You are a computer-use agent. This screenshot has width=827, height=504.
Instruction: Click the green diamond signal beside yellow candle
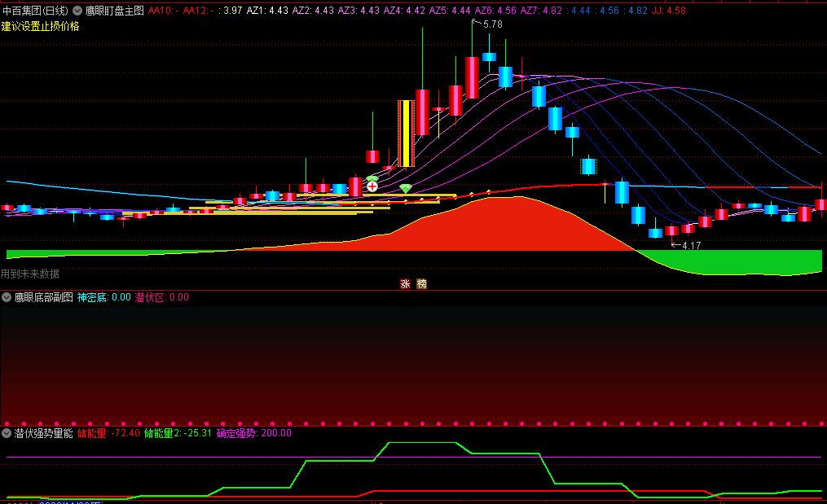point(406,188)
